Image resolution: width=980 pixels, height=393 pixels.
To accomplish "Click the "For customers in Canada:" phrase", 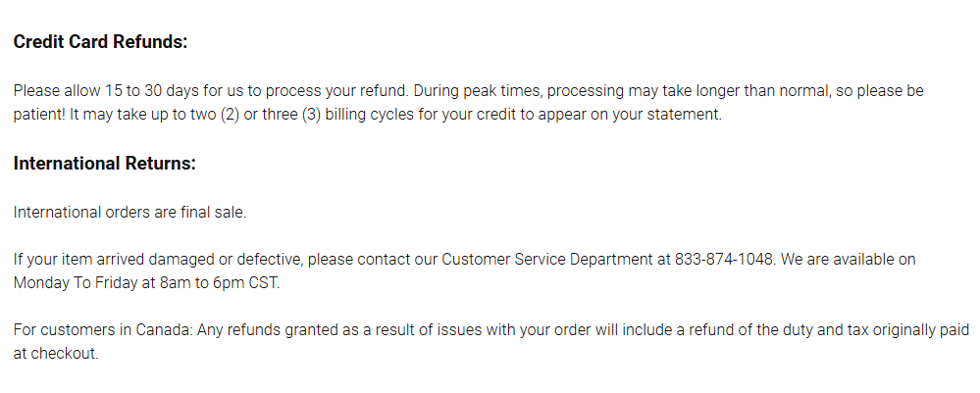I will click(103, 330).
